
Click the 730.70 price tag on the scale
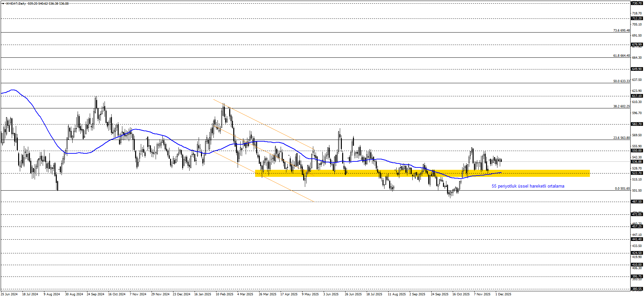(637, 3)
